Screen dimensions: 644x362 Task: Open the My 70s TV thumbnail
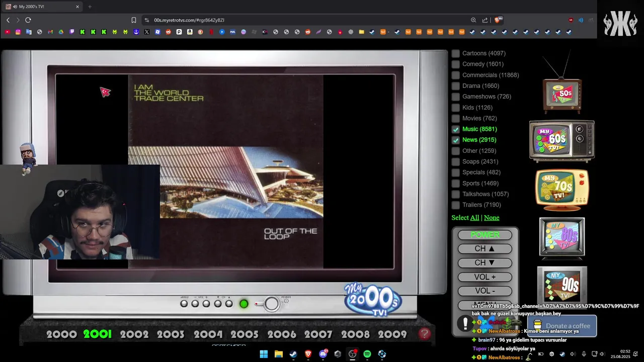561,190
